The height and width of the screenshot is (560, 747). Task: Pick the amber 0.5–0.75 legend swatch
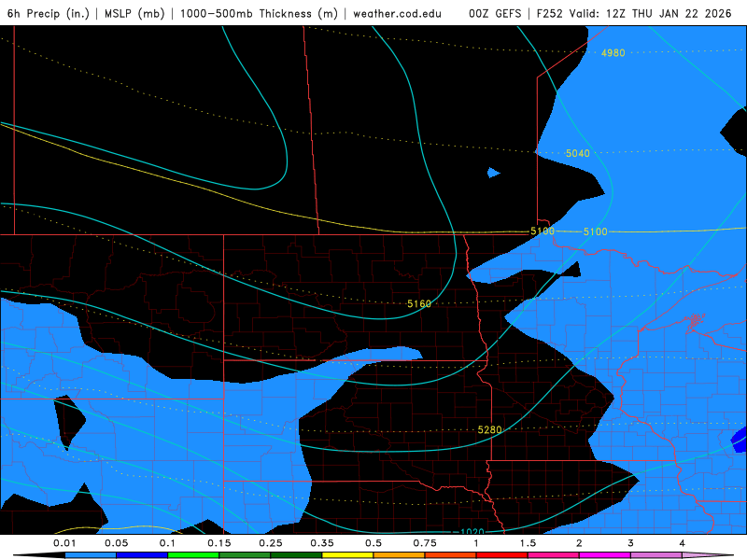pos(400,555)
